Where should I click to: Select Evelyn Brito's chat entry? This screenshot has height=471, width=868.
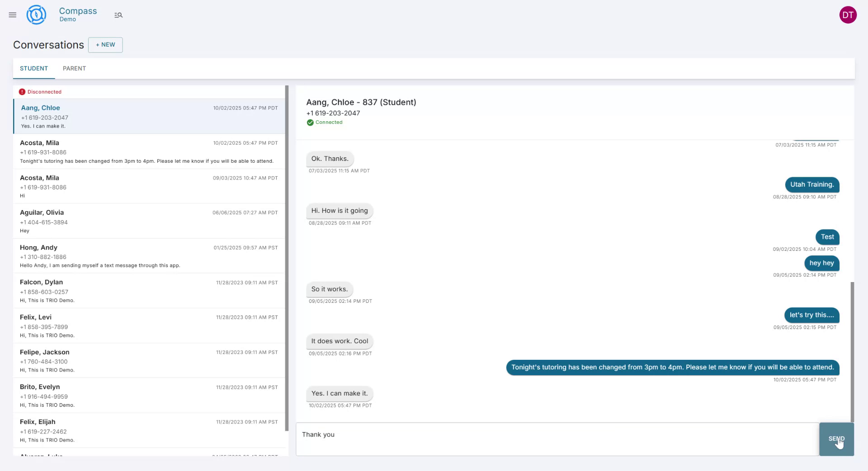(149, 396)
